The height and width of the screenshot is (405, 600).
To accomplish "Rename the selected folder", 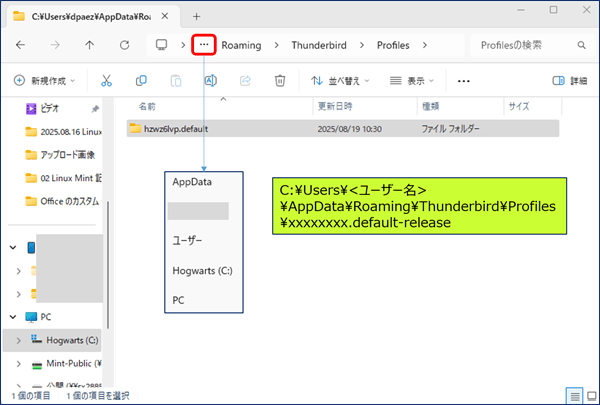I will click(x=210, y=81).
